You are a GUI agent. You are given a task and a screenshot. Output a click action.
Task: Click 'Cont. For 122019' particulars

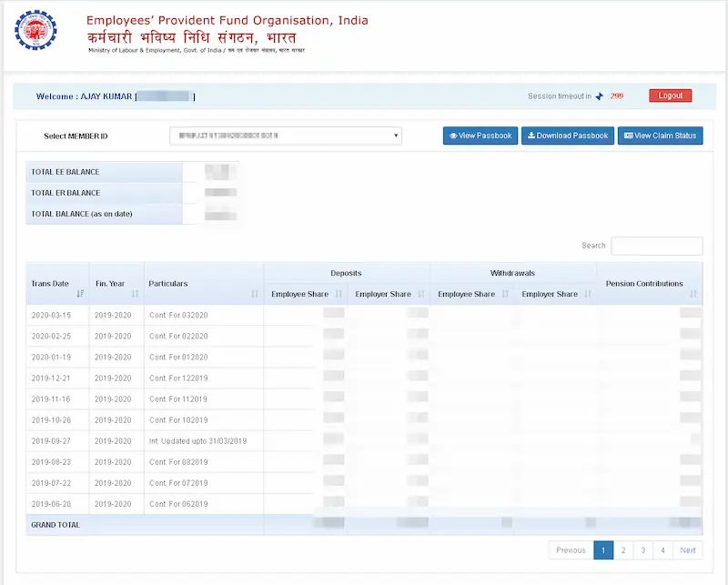[178, 378]
